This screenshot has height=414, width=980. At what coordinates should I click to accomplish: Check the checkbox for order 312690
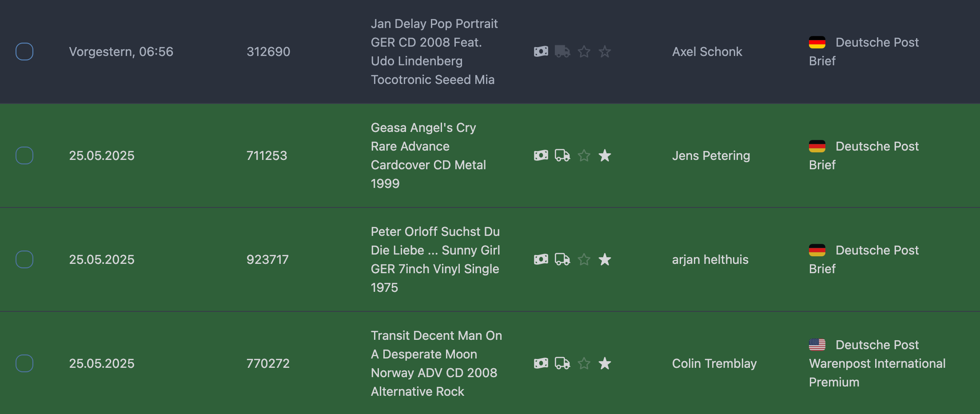(x=24, y=52)
